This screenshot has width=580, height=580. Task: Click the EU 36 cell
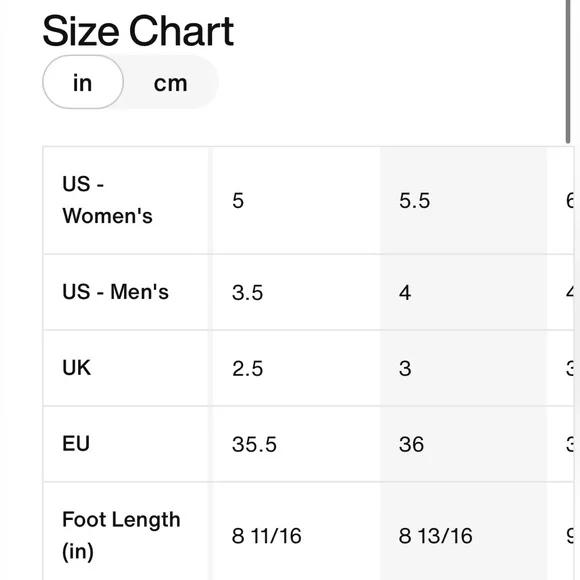tap(463, 444)
